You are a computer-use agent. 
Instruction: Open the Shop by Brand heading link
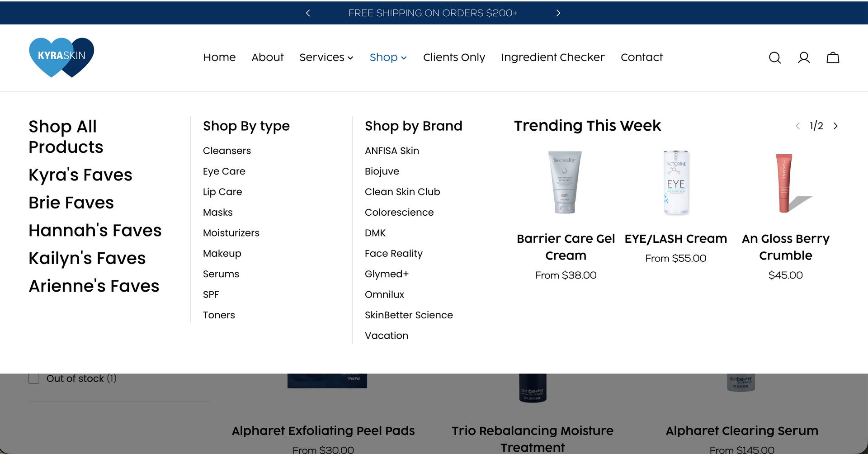pyautogui.click(x=414, y=126)
